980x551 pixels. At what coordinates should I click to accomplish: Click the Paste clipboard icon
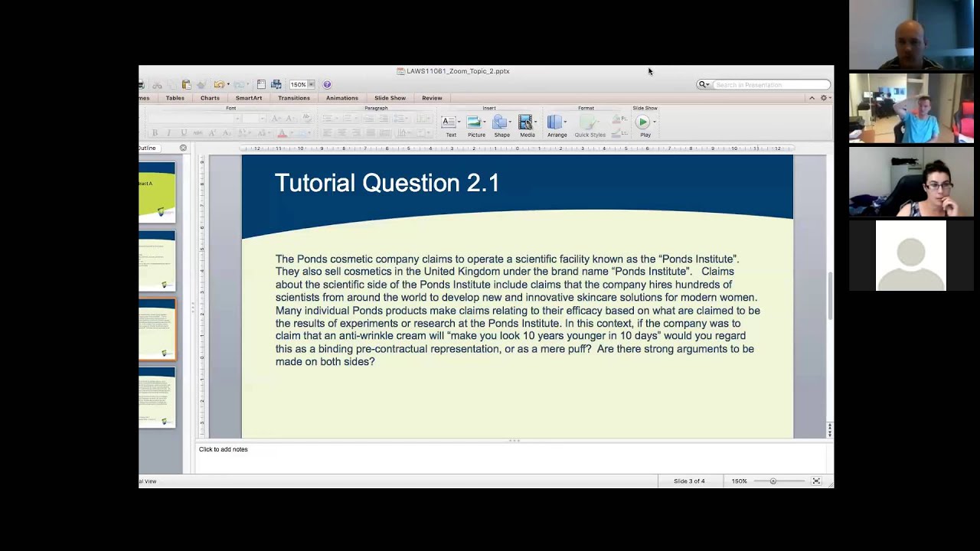point(186,84)
